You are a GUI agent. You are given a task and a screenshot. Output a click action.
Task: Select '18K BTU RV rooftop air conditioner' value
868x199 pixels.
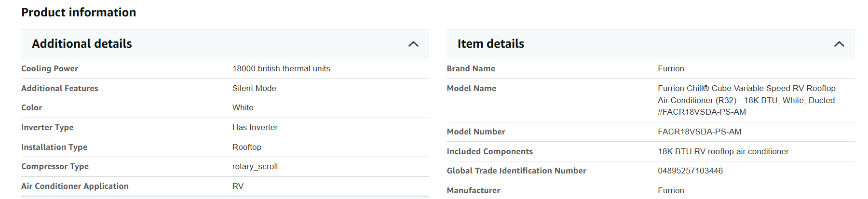(723, 151)
